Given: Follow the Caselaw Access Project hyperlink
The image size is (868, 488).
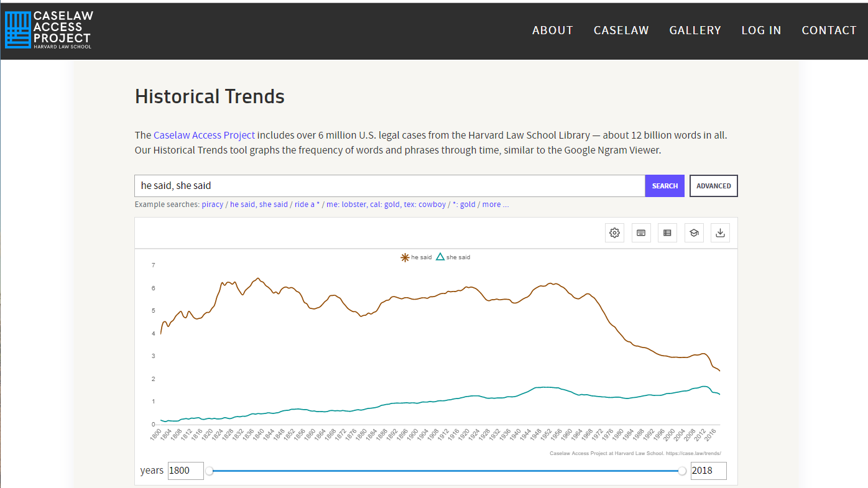Looking at the screenshot, I should pos(204,135).
